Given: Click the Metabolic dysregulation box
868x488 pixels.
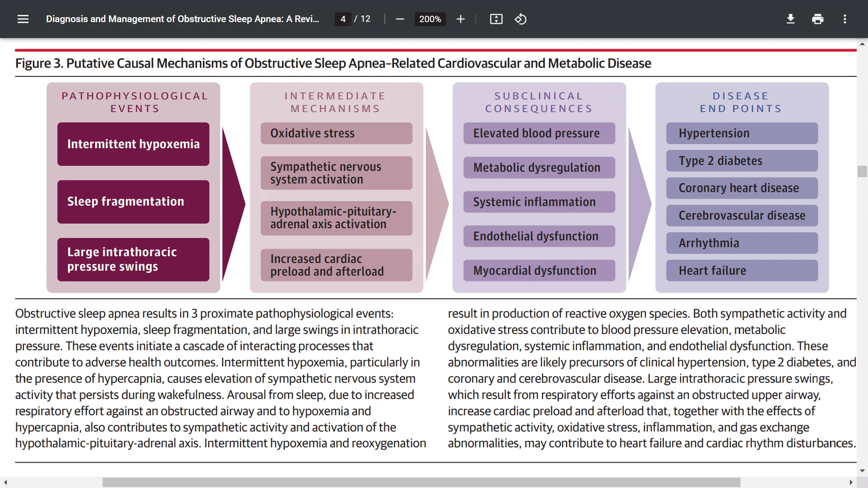Looking at the screenshot, I should click(539, 168).
